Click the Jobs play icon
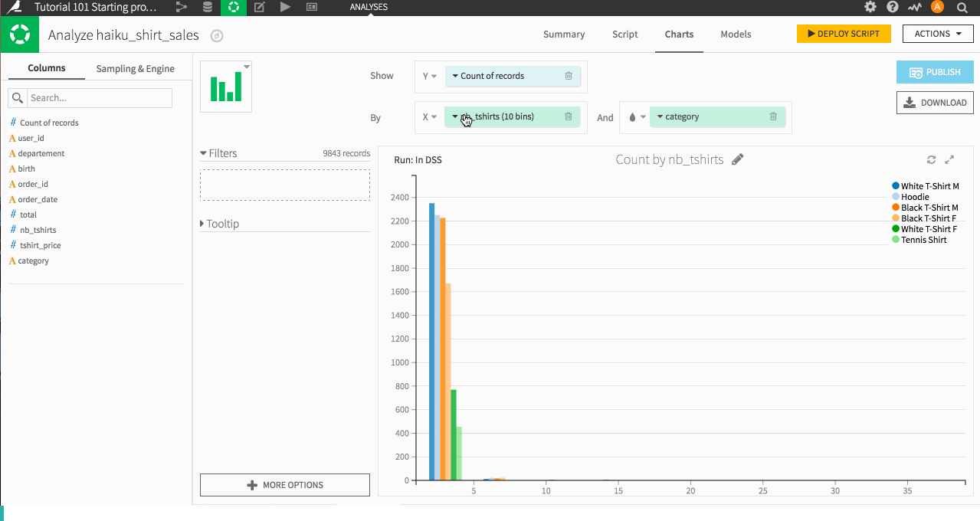Viewport: 980px width, 521px height. tap(284, 7)
